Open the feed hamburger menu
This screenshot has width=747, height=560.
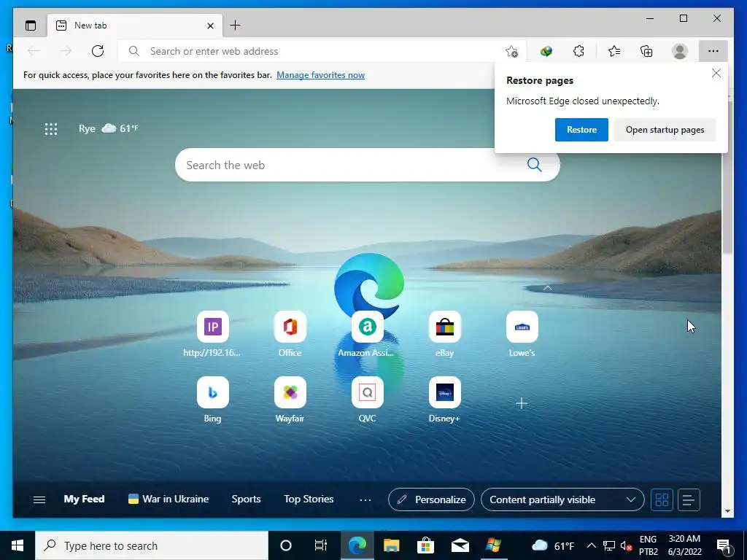39,499
